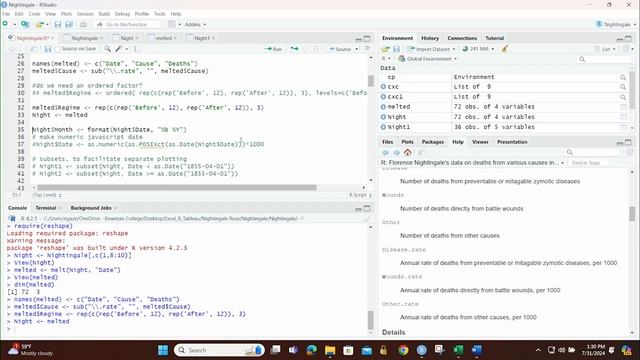
Task: Clear workspace objects with broom icon
Action: [x=505, y=49]
